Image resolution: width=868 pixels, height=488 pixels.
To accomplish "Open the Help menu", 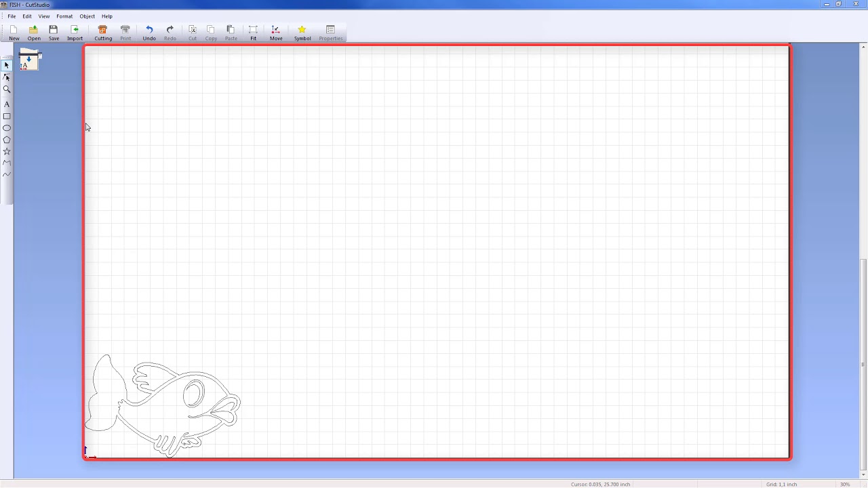I will [x=107, y=16].
